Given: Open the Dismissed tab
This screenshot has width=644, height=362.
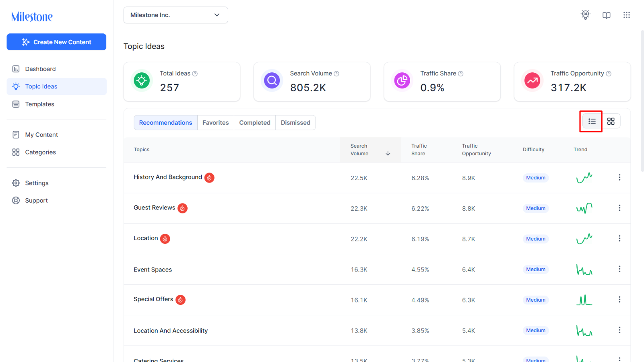Looking at the screenshot, I should click(295, 123).
